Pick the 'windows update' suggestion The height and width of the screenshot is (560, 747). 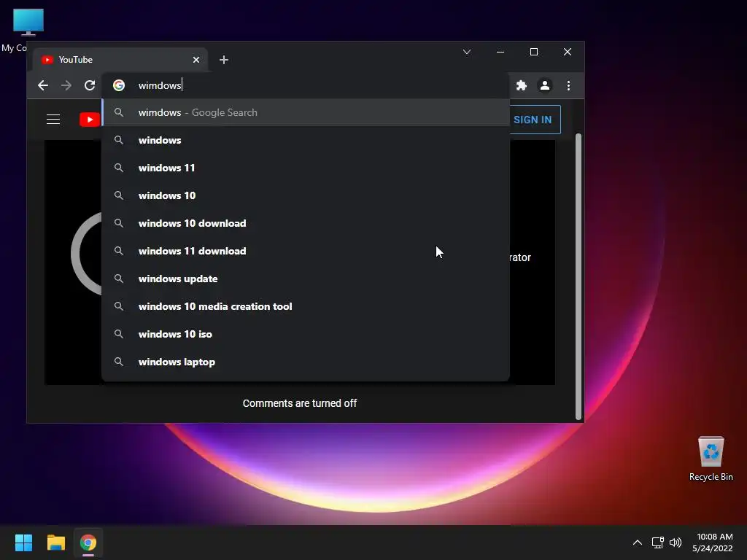[306, 279]
